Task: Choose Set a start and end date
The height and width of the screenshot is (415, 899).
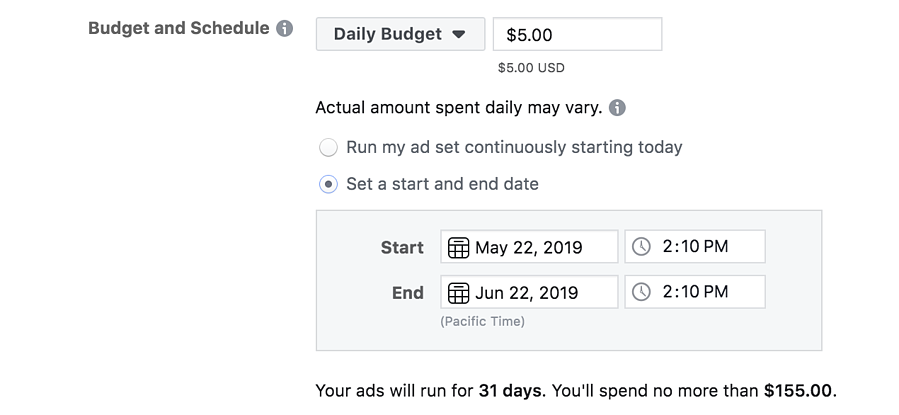Action: coord(328,184)
